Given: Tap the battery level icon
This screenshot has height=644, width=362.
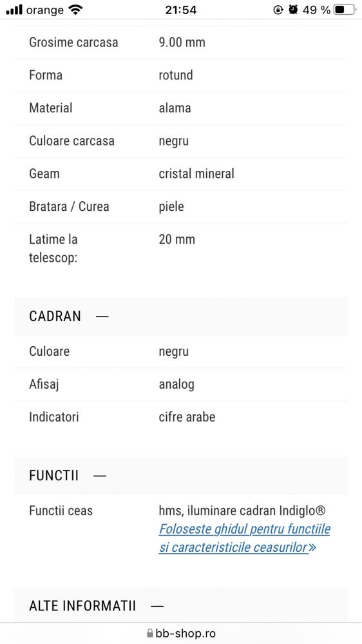Looking at the screenshot, I should coord(345,10).
